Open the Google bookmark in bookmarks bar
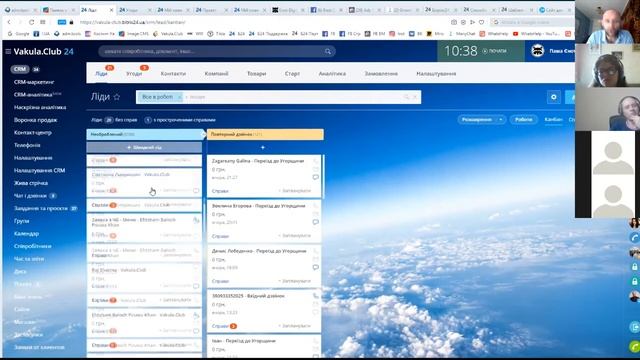The image size is (640, 360). pyautogui.click(x=19, y=34)
